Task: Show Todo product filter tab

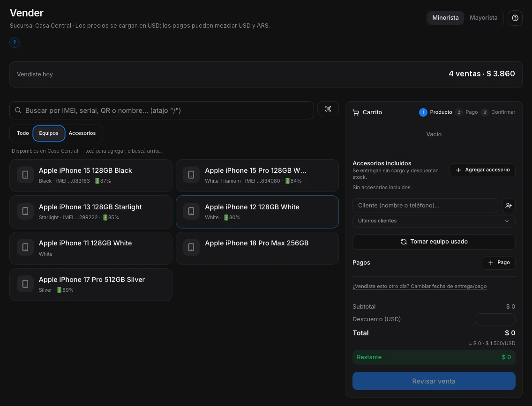Action: 22,133
